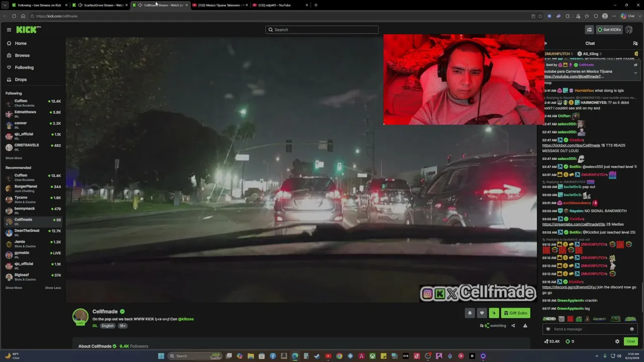Expand Recommended list with Show More
The height and width of the screenshot is (362, 644).
point(14,288)
